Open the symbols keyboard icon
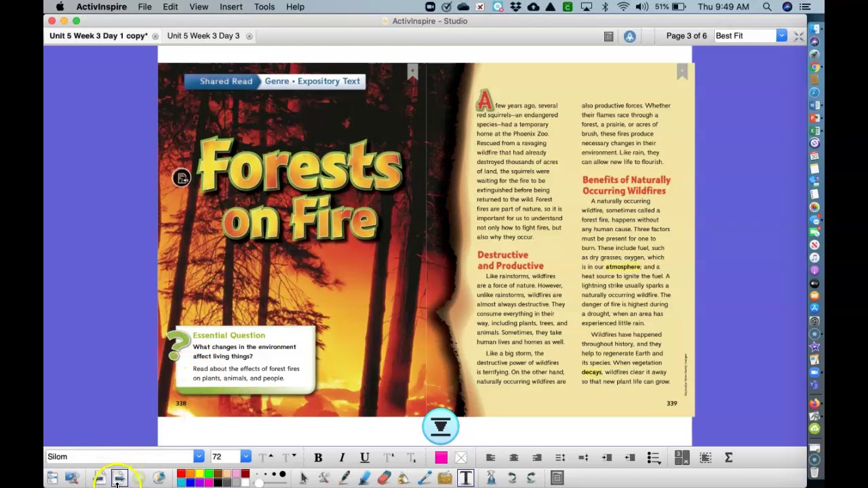This screenshot has width=868, height=488. click(682, 457)
